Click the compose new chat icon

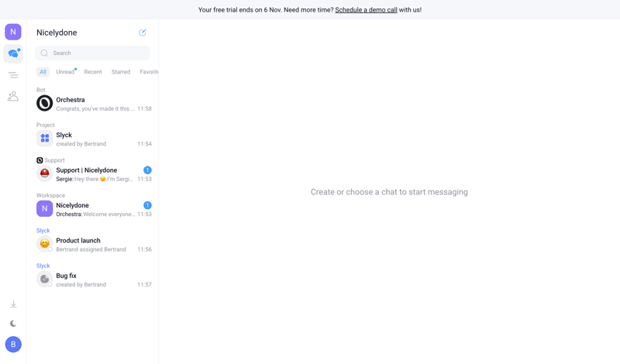[x=143, y=33]
